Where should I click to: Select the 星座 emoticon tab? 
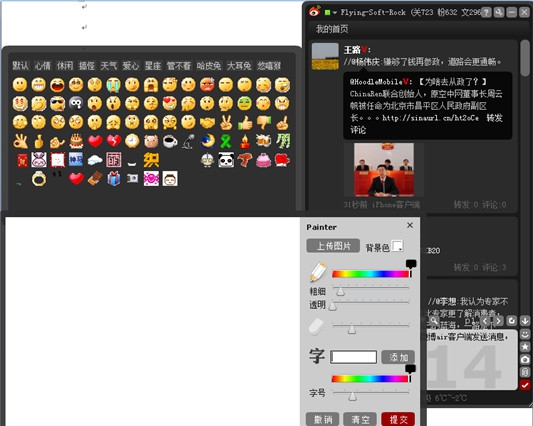point(153,65)
